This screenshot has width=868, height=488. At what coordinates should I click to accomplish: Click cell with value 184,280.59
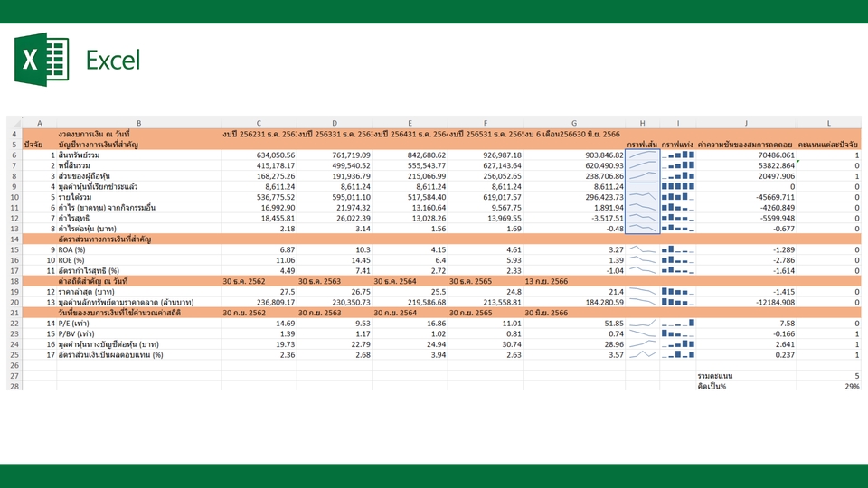[x=574, y=302]
